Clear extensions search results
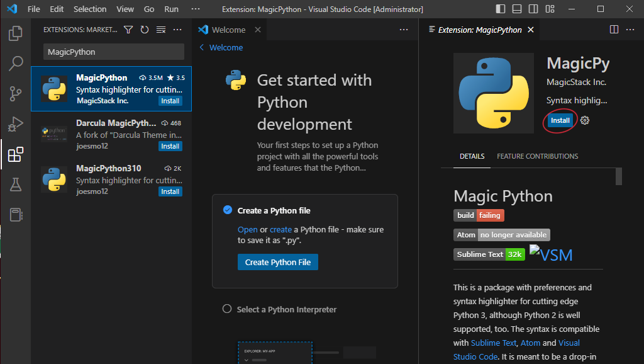This screenshot has height=364, width=644. pos(161,30)
